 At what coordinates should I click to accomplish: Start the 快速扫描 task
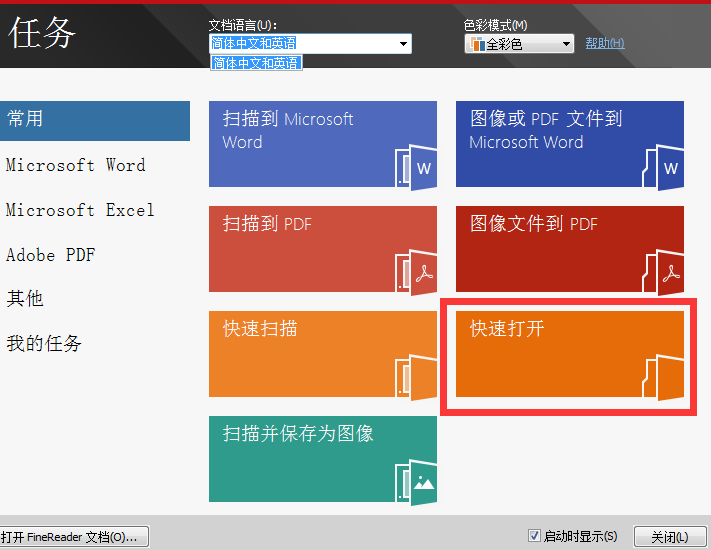click(323, 354)
